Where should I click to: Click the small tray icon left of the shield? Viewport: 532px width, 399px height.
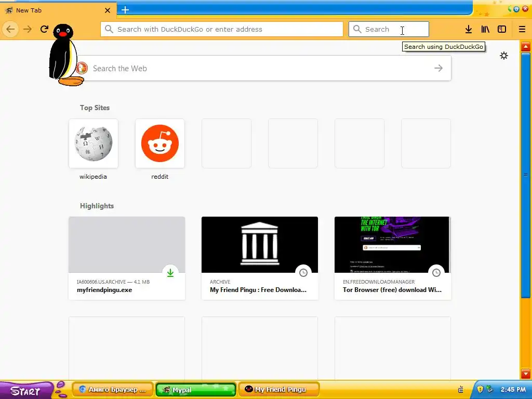[461, 390]
